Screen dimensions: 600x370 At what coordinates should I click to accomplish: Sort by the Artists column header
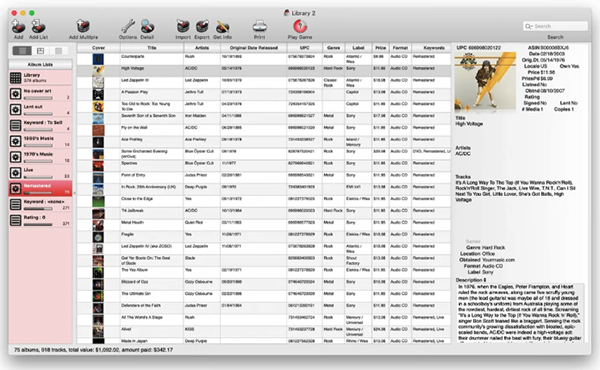point(202,48)
